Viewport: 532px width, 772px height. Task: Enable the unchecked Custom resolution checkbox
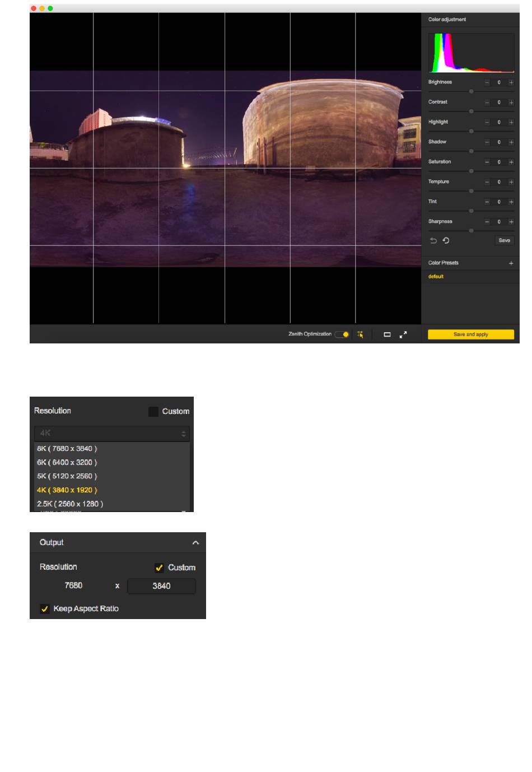coord(153,411)
